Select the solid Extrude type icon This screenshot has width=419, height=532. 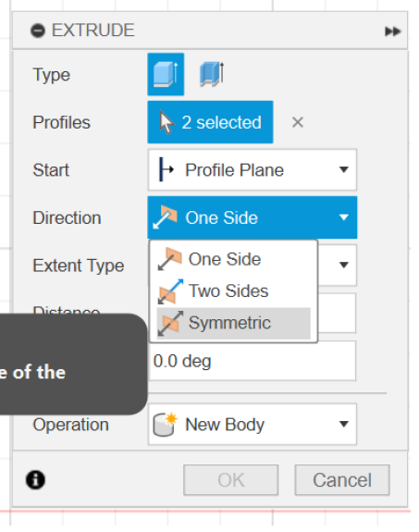166,74
